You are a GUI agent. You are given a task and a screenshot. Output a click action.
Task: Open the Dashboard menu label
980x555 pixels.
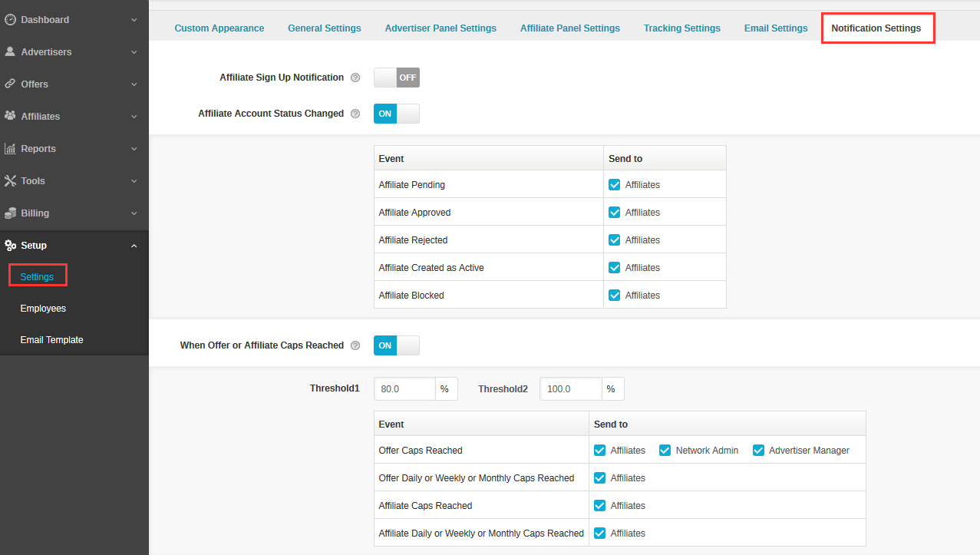coord(45,19)
